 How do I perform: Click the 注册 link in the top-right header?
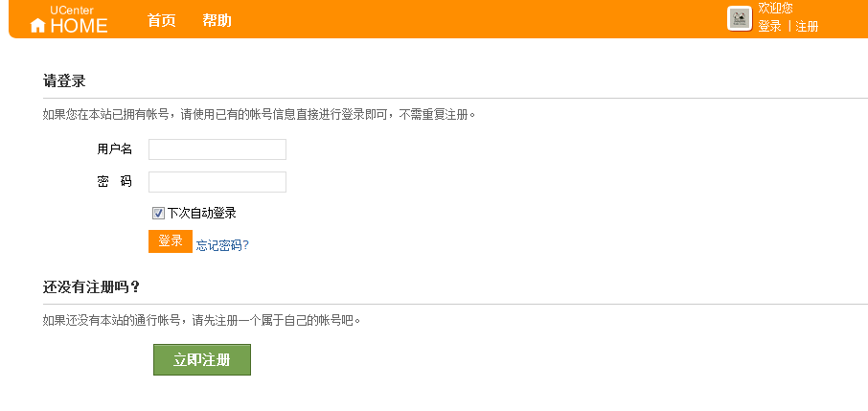tap(807, 26)
